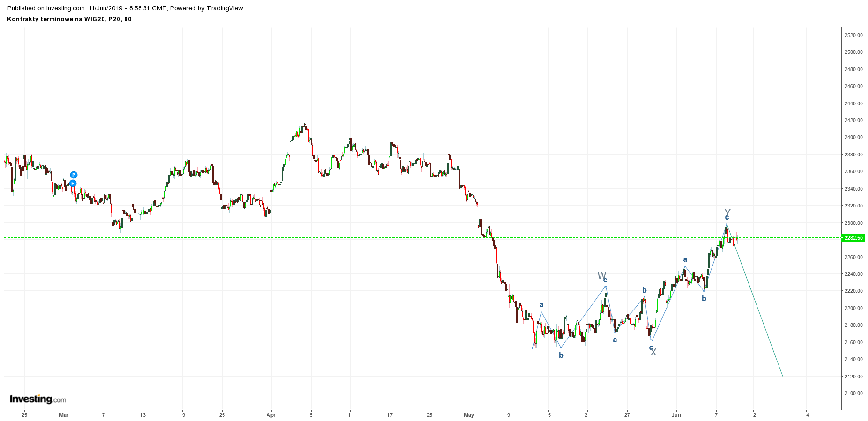
Task: Pick the 15 date label on the time axis
Action: [548, 415]
